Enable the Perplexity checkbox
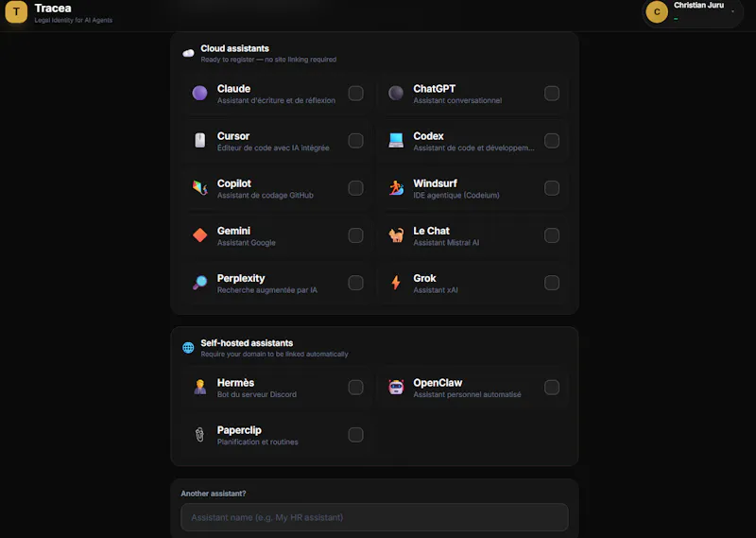 (356, 283)
